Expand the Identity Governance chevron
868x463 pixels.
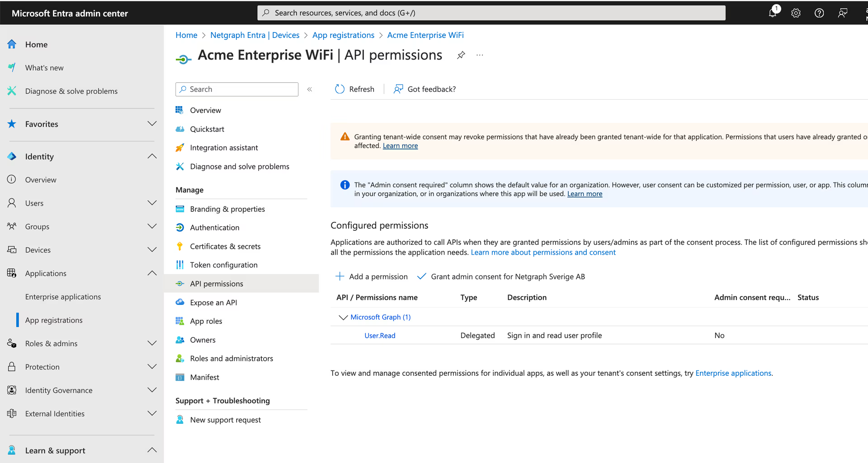click(x=152, y=390)
